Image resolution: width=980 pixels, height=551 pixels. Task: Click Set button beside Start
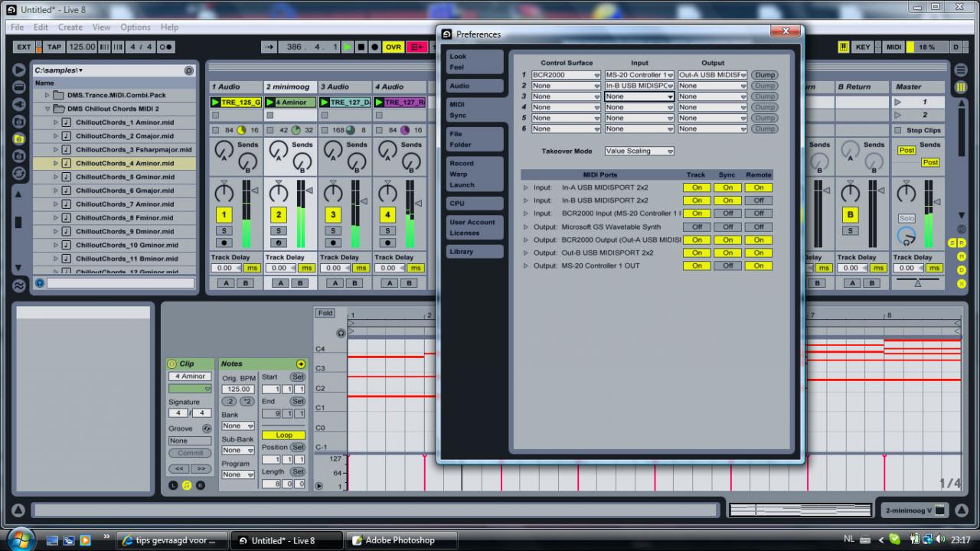[298, 377]
